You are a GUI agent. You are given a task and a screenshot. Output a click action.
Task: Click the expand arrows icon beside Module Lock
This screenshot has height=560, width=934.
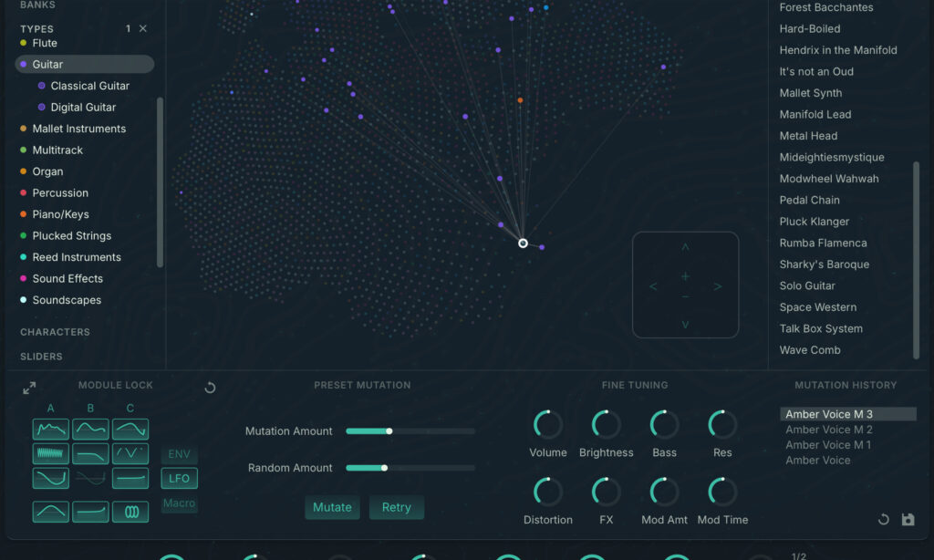click(x=29, y=389)
